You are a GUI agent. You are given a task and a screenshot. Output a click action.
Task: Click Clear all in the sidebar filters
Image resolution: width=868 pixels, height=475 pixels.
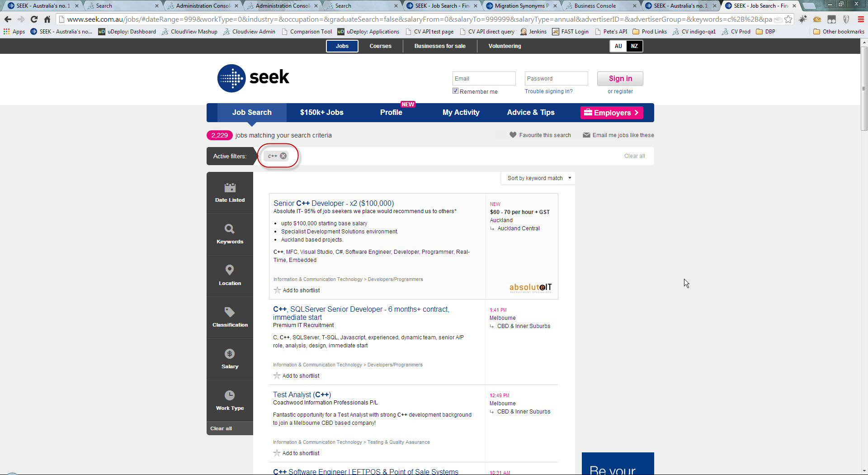click(221, 428)
